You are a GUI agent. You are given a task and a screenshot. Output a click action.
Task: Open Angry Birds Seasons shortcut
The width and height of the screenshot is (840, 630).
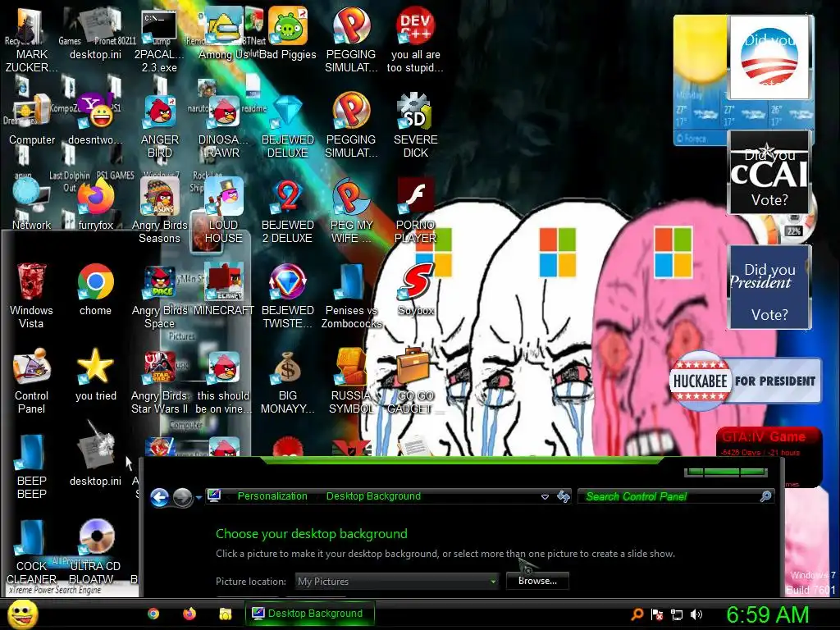(x=160, y=211)
